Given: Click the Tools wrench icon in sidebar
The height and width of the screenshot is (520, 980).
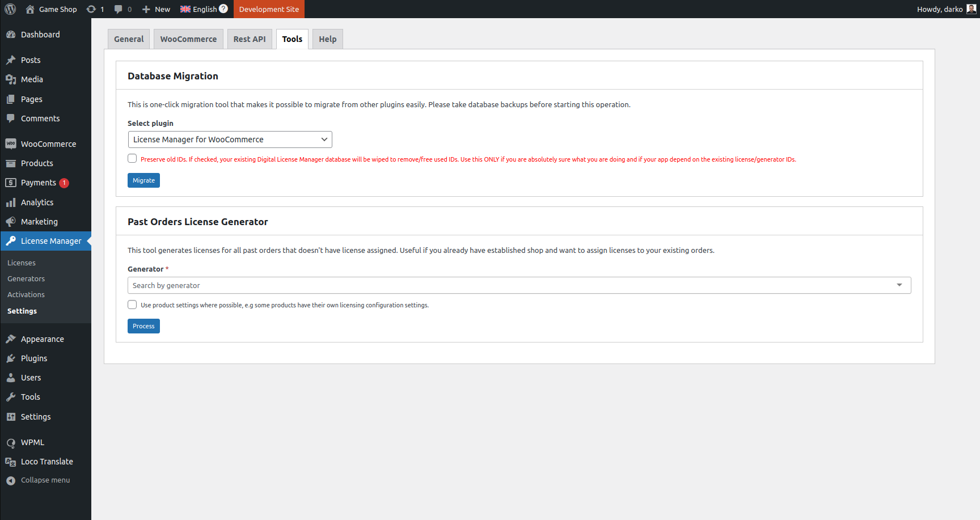Looking at the screenshot, I should (11, 397).
